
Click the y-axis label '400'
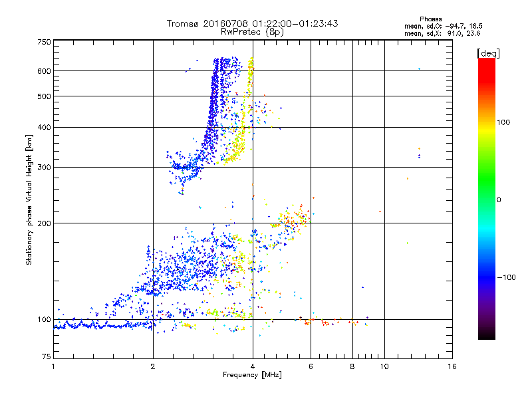(x=44, y=128)
